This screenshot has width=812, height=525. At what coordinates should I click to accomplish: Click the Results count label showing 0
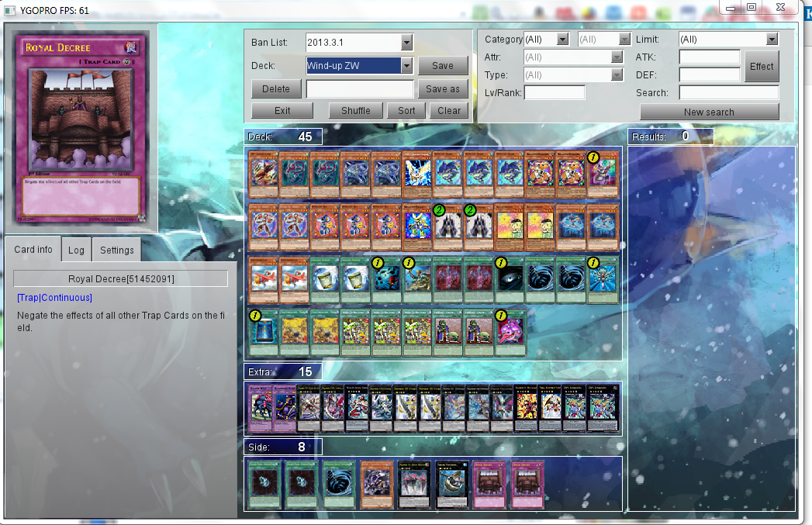[x=671, y=136]
